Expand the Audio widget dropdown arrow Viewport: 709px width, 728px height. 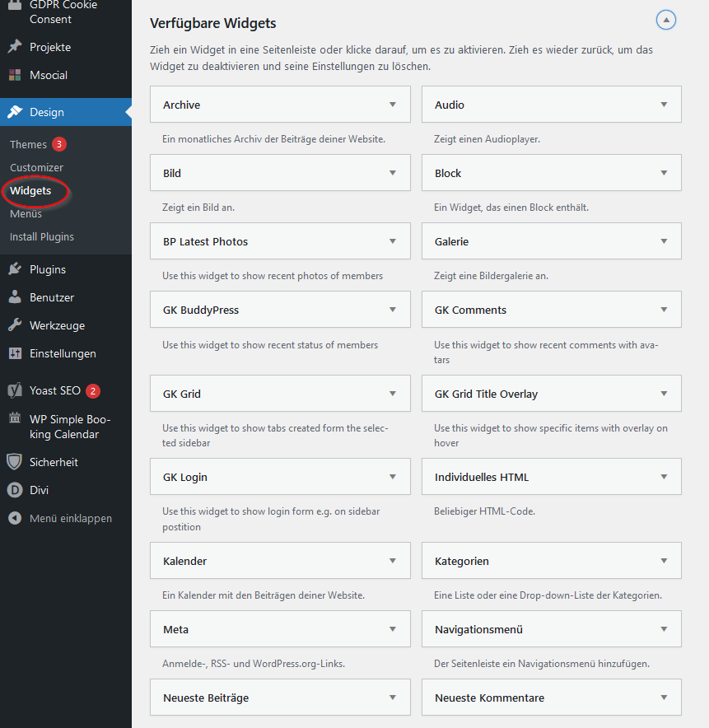[664, 105]
